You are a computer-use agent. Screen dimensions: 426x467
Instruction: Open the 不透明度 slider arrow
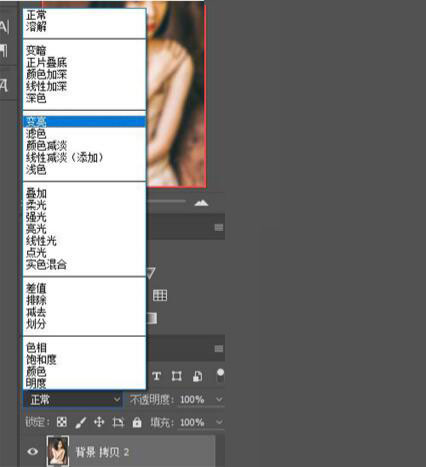coord(219,399)
